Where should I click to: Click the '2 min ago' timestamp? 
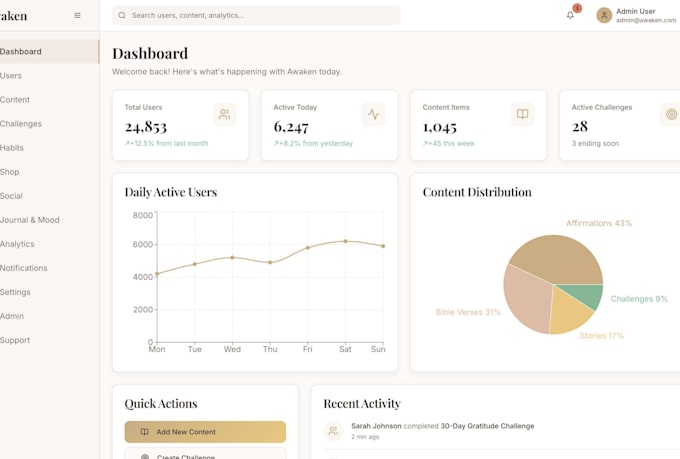(365, 437)
